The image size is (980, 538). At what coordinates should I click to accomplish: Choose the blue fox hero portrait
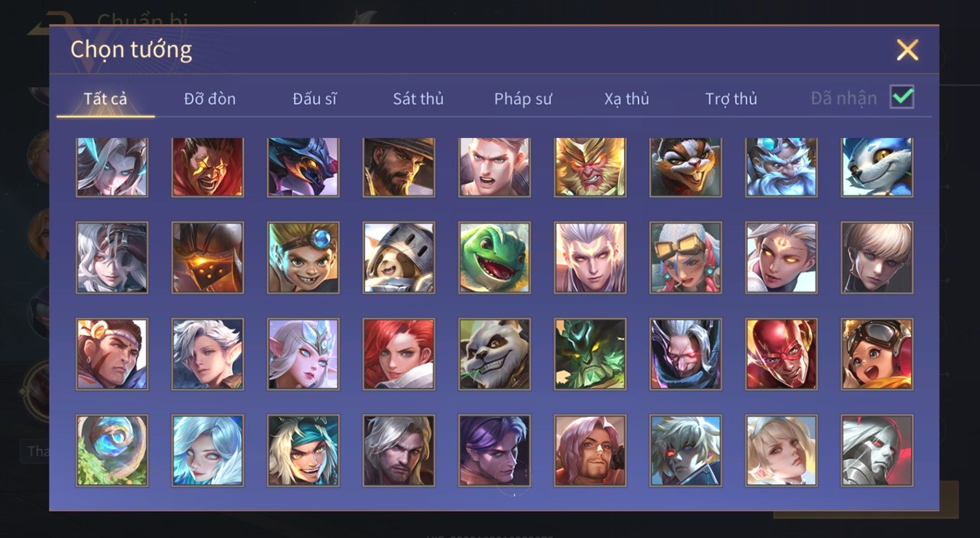pos(877,167)
